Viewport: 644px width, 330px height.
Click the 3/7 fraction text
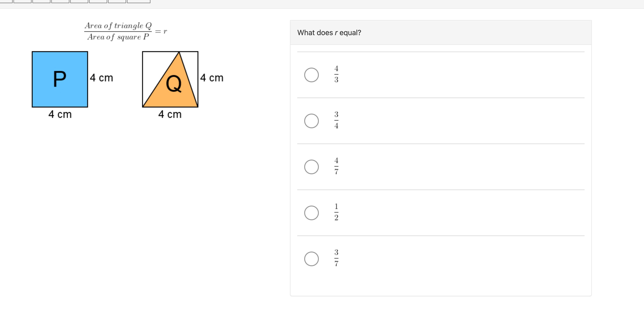pyautogui.click(x=336, y=258)
